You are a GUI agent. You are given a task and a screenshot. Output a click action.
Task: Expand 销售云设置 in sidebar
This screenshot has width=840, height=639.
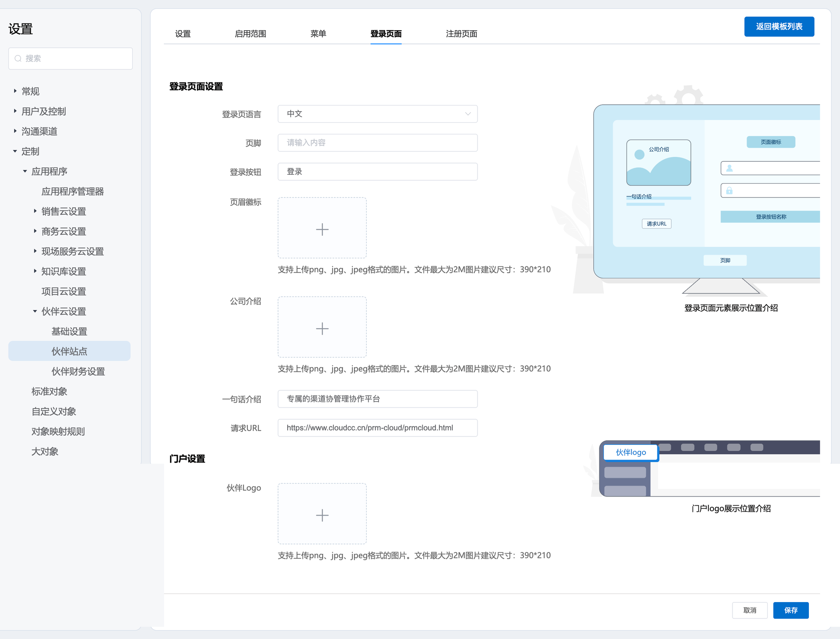tap(35, 211)
